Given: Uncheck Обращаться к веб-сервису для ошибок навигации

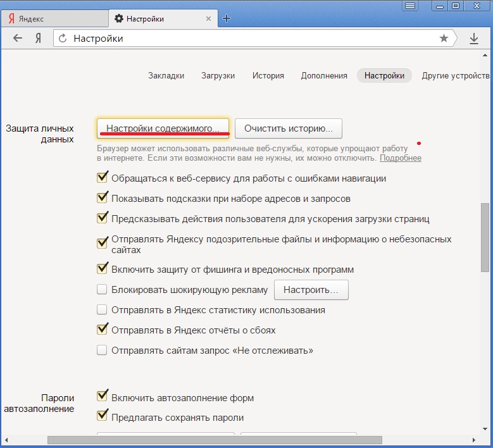Looking at the screenshot, I should tap(102, 178).
